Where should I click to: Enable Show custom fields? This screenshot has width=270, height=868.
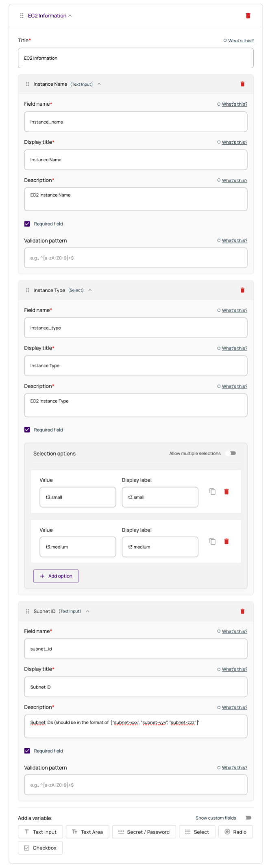pyautogui.click(x=248, y=818)
